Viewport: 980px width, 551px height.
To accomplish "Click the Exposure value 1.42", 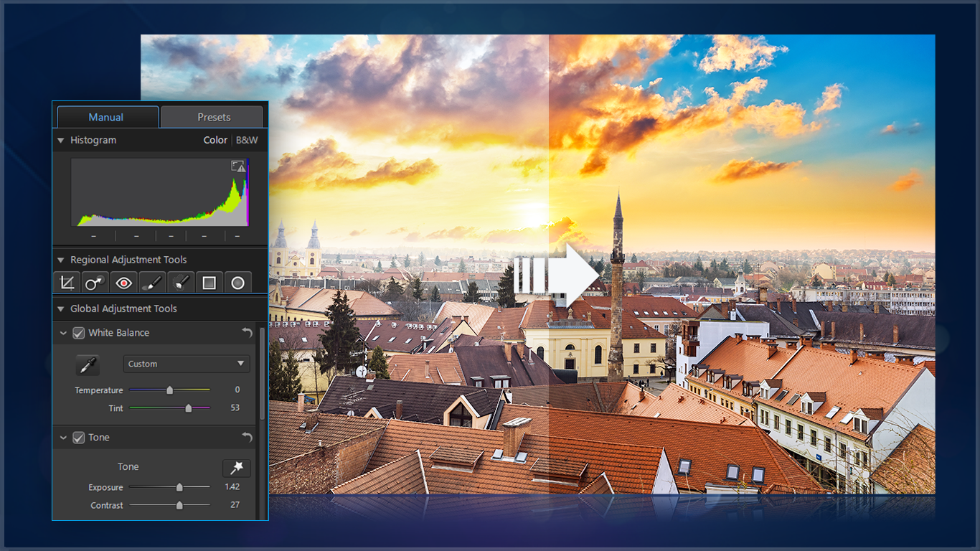I will click(232, 486).
